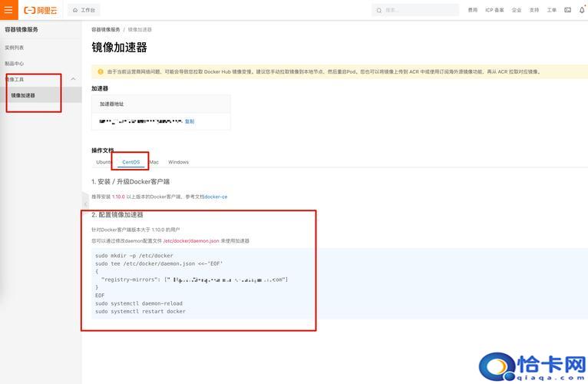Image resolution: width=588 pixels, height=384 pixels.
Task: Open the 企业 menu
Action: (x=517, y=10)
